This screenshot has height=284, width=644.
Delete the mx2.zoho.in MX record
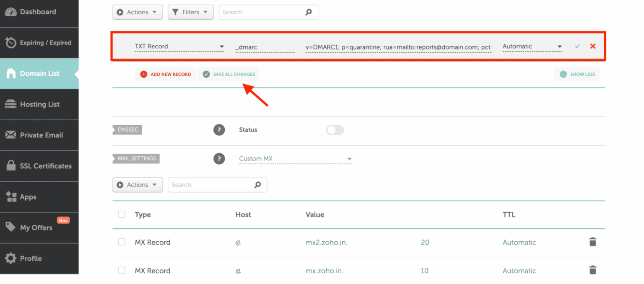[x=592, y=242]
